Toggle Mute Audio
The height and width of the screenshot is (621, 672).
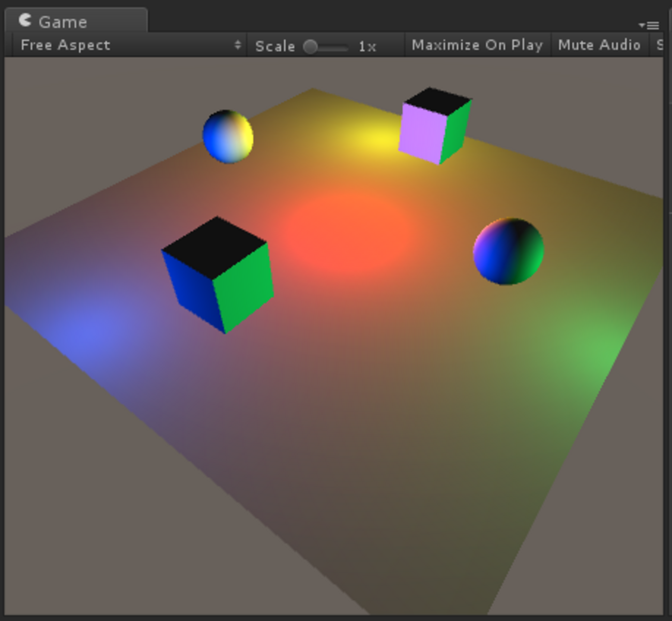[599, 46]
